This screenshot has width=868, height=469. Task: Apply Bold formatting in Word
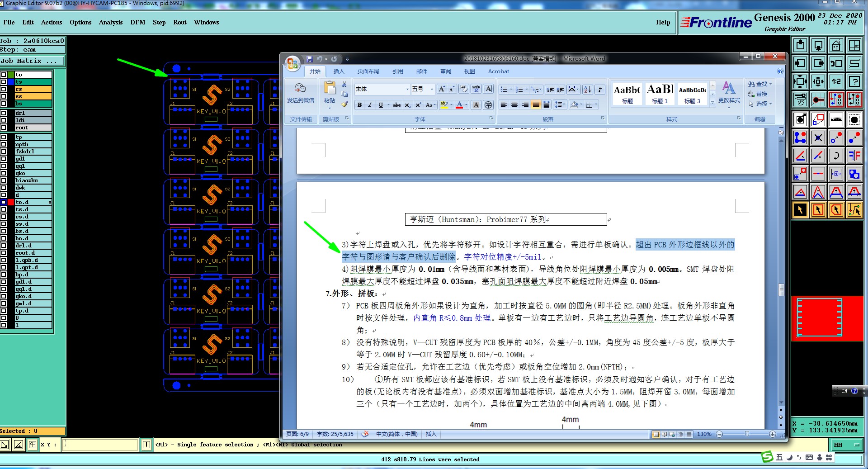359,105
